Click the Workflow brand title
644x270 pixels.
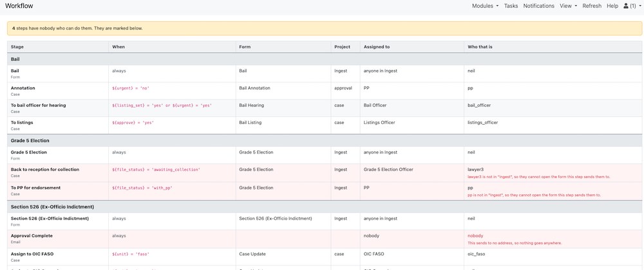click(19, 6)
